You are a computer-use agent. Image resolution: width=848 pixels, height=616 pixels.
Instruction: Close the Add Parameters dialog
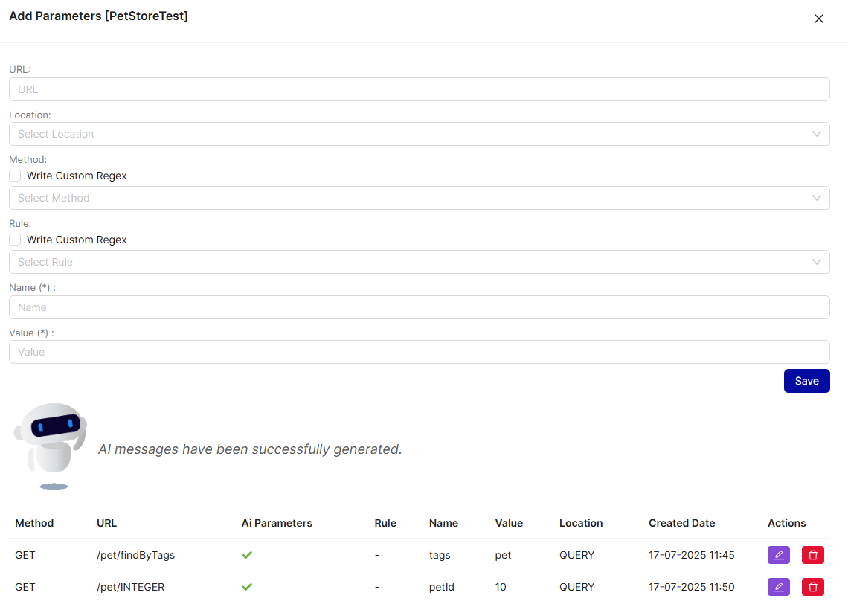click(819, 19)
